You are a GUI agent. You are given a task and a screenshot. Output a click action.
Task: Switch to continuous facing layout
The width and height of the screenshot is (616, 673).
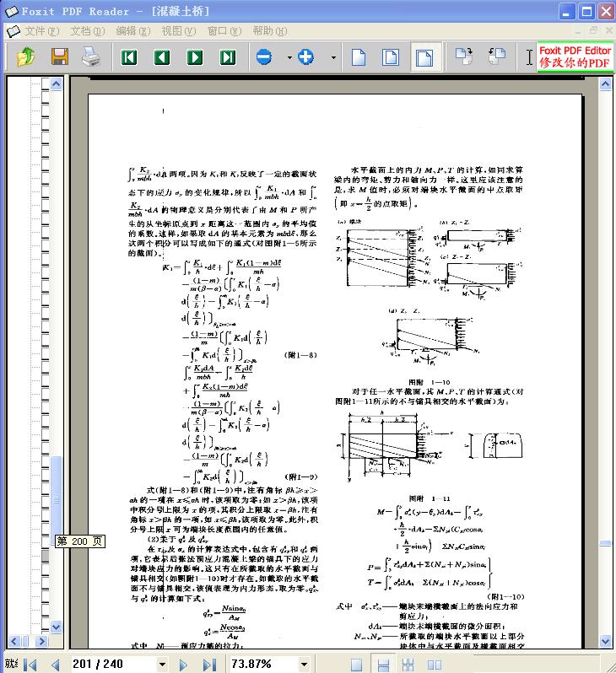point(408,665)
